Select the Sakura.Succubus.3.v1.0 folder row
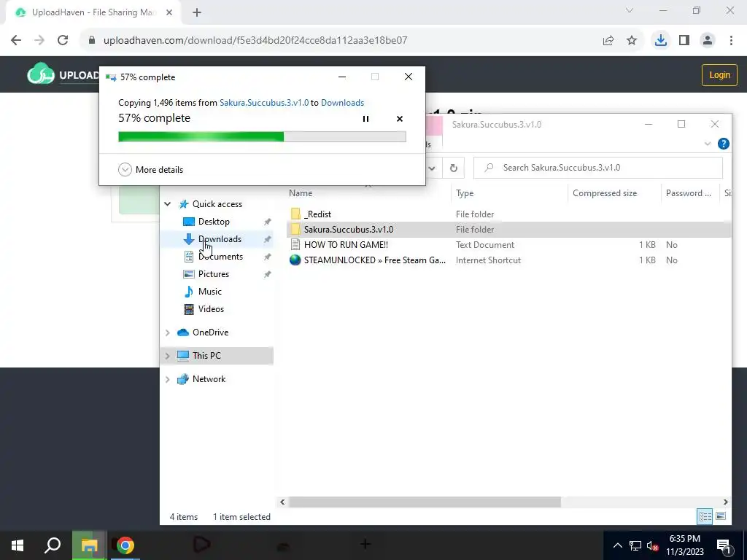This screenshot has height=560, width=747. coord(508,230)
